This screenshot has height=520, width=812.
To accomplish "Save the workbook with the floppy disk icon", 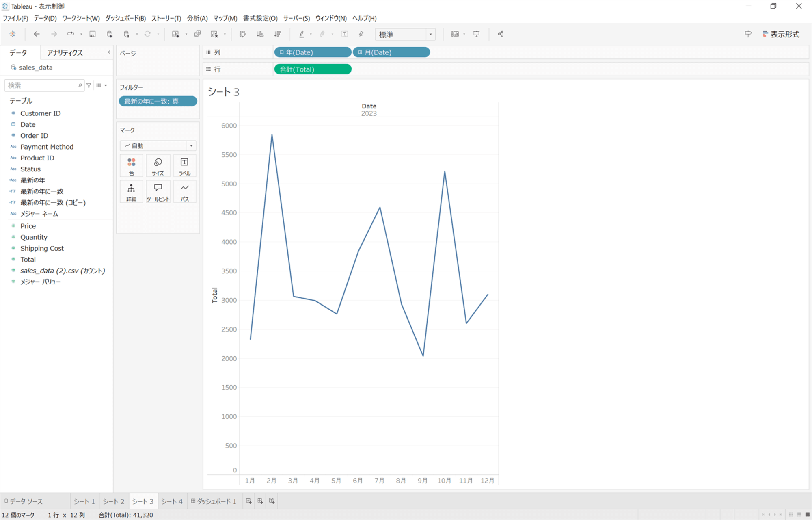I will pyautogui.click(x=93, y=34).
